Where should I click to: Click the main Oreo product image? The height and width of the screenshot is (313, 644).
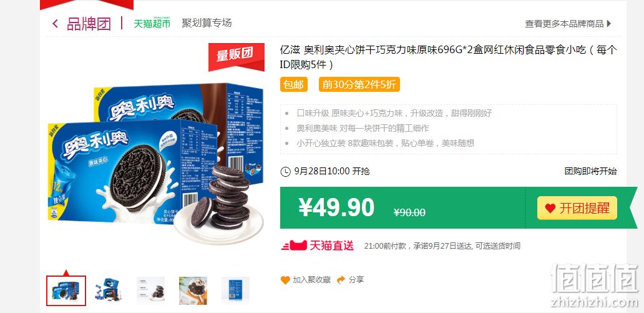156,161
